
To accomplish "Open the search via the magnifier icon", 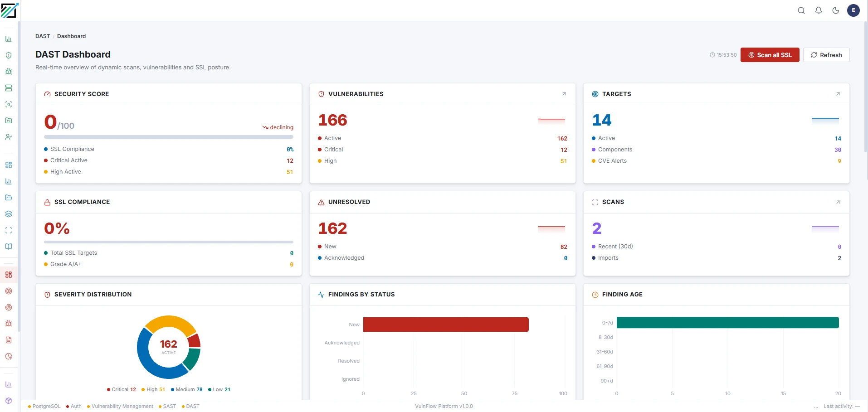I will pyautogui.click(x=801, y=10).
